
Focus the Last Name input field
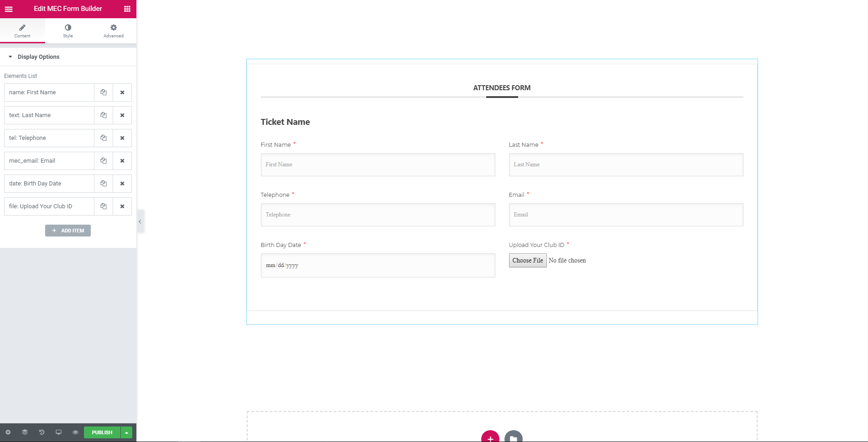[x=626, y=164]
